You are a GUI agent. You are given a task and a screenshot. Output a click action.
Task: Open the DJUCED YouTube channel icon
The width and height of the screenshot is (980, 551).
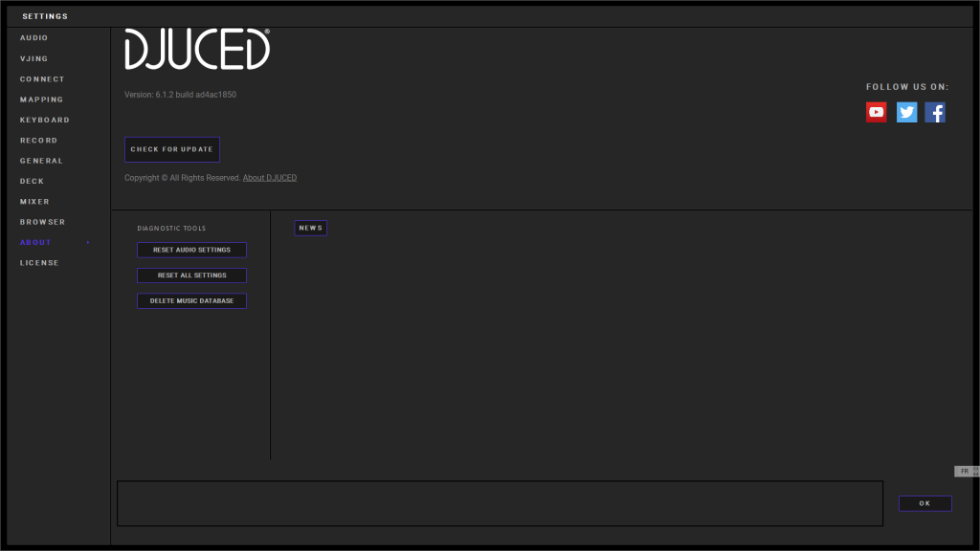876,113
